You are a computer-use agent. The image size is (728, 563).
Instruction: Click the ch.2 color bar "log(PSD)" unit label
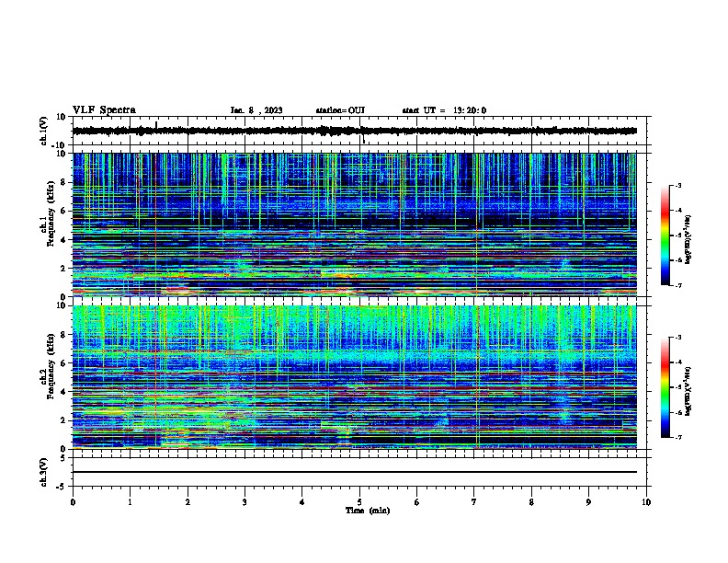coord(688,391)
